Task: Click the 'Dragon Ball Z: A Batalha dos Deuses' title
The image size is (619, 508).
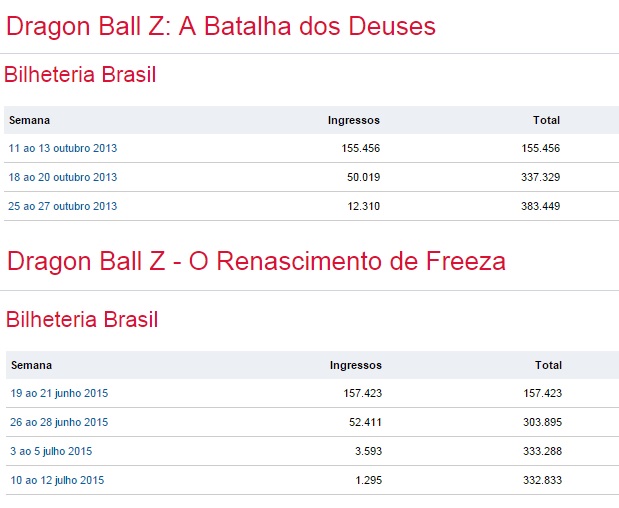Action: click(x=221, y=26)
